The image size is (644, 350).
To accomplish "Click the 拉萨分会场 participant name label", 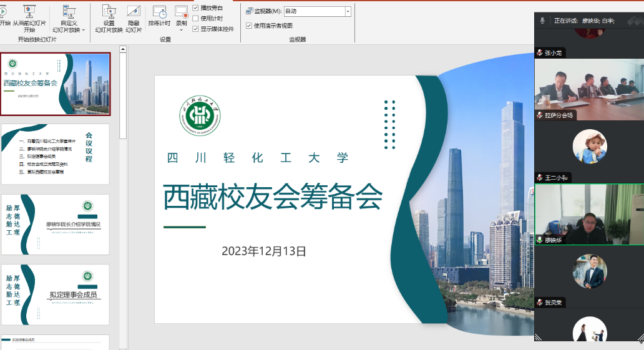I will click(559, 115).
